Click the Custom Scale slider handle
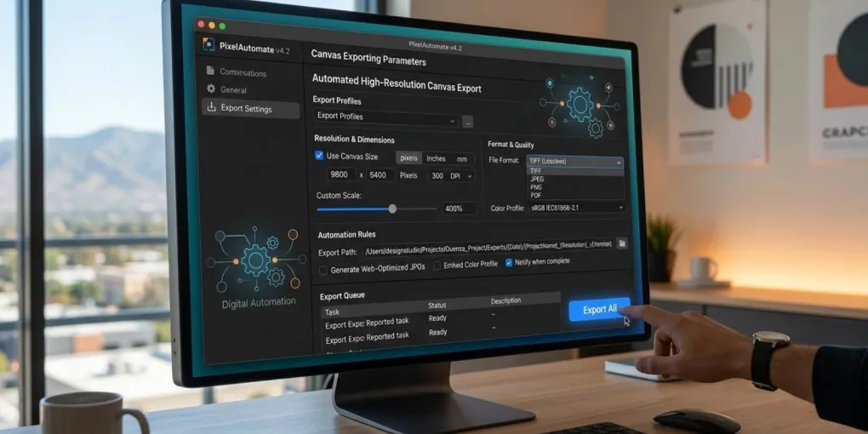 tap(392, 208)
